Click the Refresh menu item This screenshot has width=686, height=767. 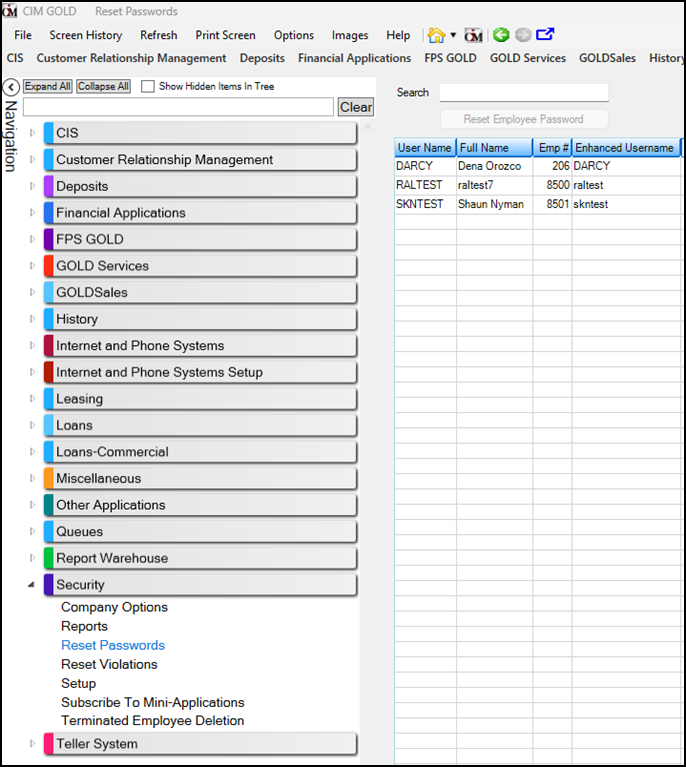click(x=159, y=35)
